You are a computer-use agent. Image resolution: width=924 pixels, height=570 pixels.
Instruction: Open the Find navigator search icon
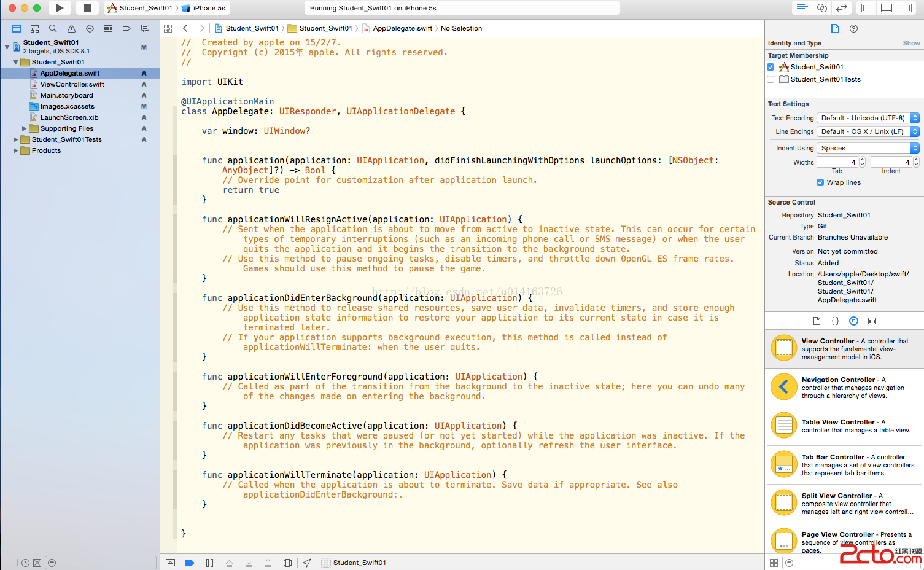(53, 28)
